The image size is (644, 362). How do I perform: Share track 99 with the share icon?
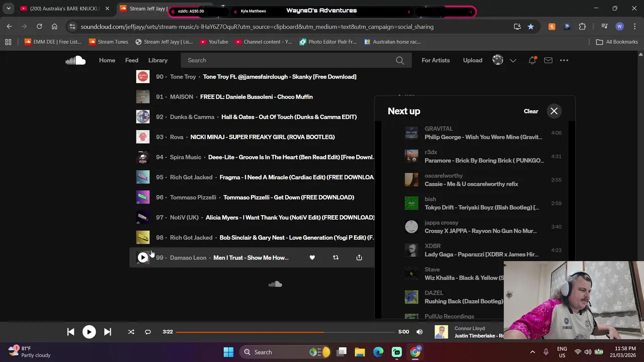pos(359,257)
